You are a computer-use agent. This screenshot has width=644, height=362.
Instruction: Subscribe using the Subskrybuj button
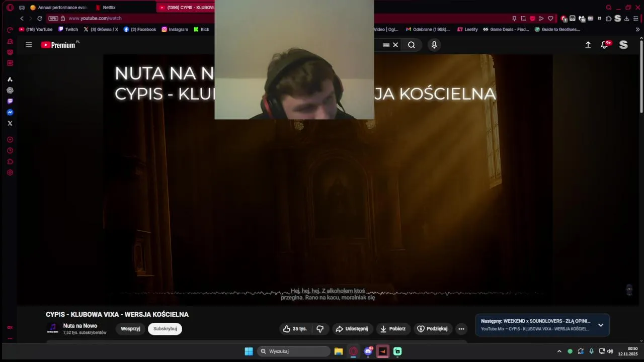[x=165, y=329]
